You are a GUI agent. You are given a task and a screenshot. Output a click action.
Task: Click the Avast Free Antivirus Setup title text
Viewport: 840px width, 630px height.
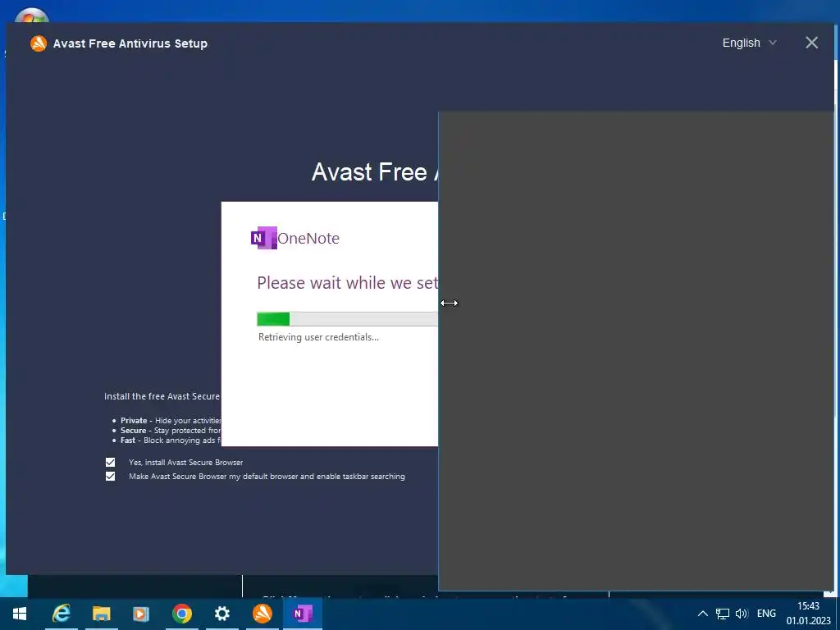coord(130,43)
